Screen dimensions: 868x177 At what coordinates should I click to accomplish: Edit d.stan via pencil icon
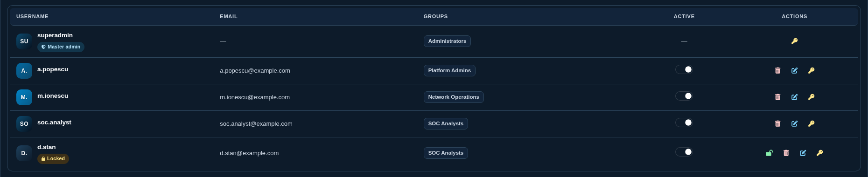803,153
